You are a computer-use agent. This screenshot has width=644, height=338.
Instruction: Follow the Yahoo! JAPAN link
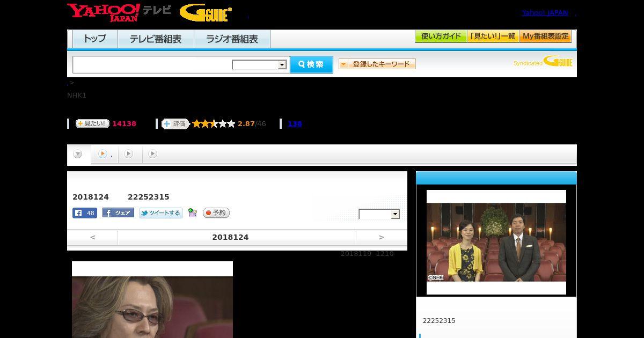tap(545, 12)
